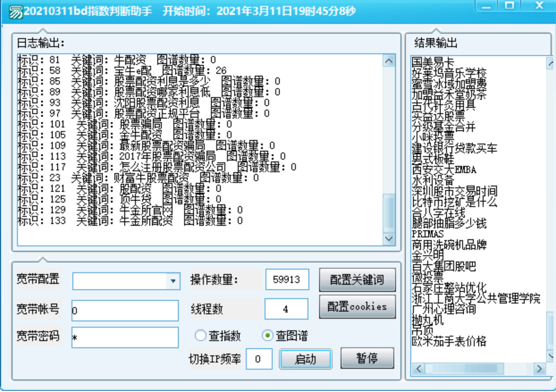Select 深圳股市交易时间 in result list
This screenshot has height=392, width=556.
tap(454, 191)
